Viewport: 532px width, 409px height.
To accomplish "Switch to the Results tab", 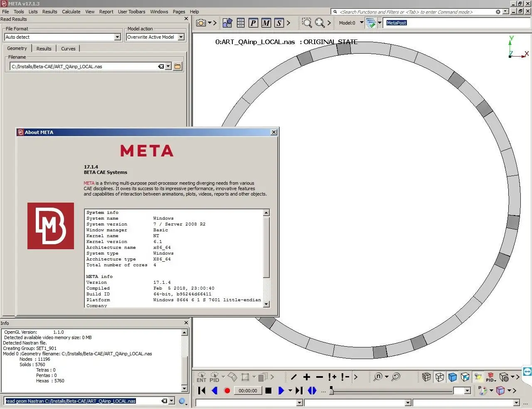I will tap(44, 49).
